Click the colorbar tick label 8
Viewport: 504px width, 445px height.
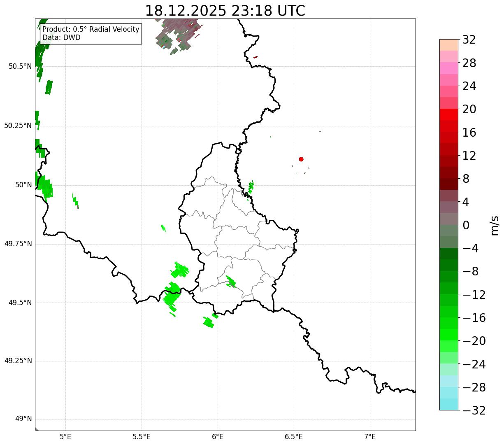click(x=466, y=179)
